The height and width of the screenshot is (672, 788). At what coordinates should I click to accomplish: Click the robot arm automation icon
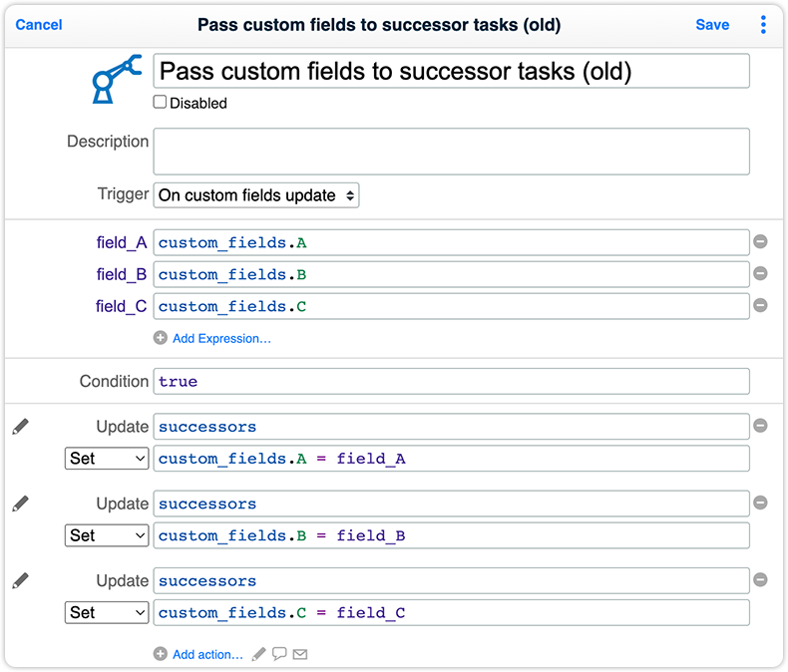pos(117,80)
